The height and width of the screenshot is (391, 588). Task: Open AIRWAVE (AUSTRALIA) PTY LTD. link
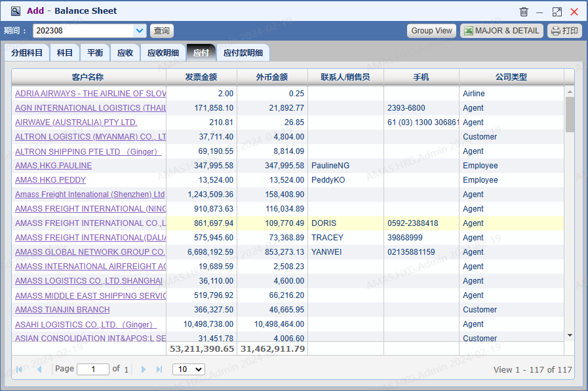(76, 122)
